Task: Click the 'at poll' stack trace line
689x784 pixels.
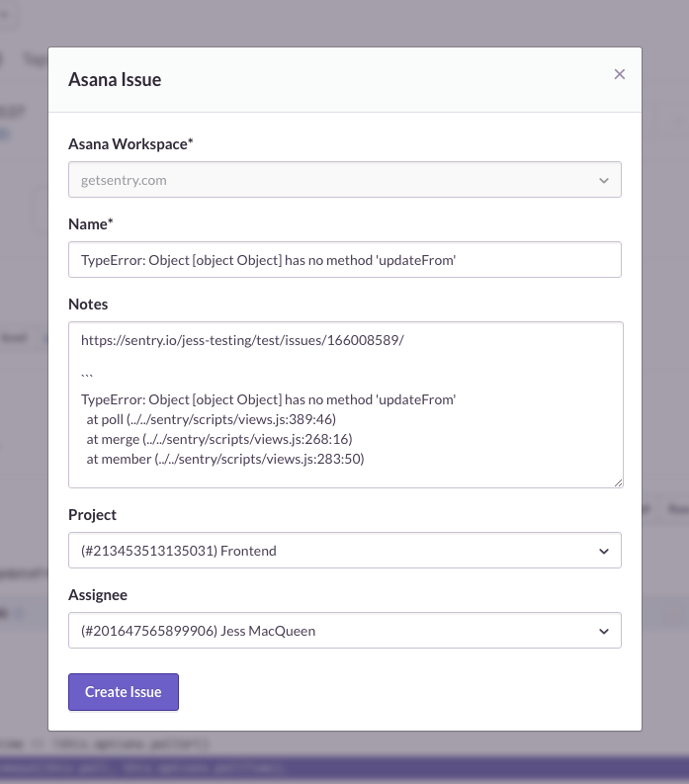Action: pos(212,419)
